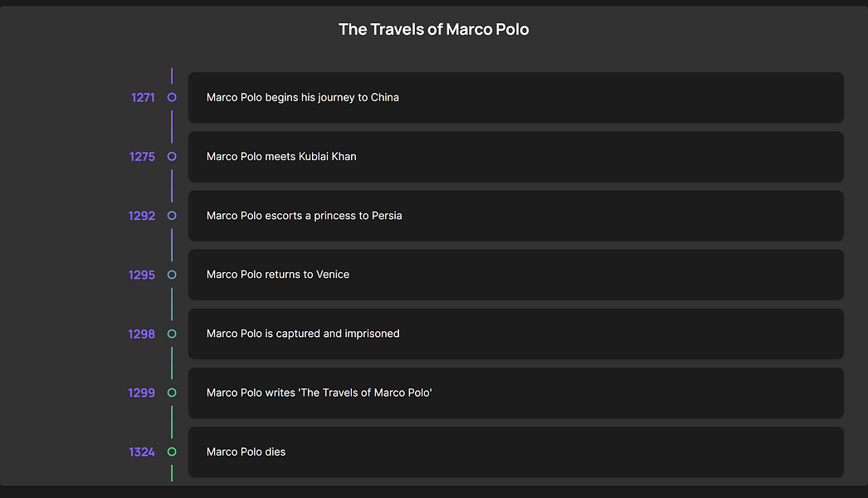Open the 'returns to Venice' event card
868x498 pixels.
515,275
